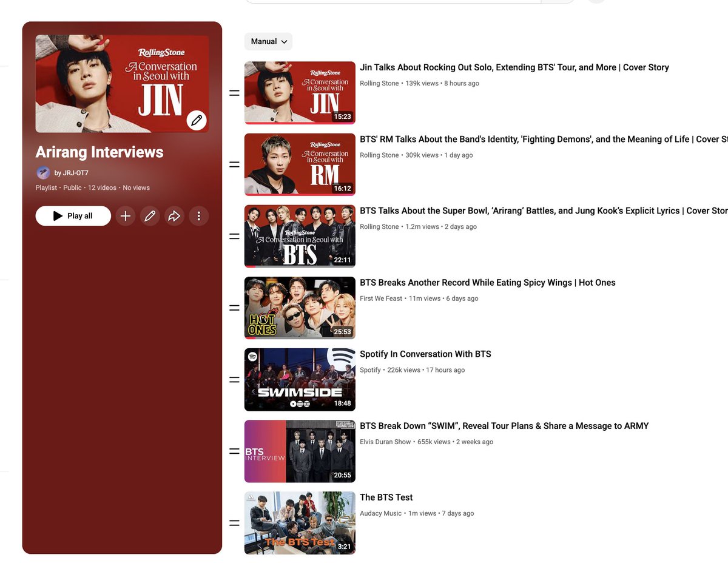Open BTS Talks About the Super Bowl video
Image resolution: width=728 pixels, height=563 pixels.
(544, 211)
